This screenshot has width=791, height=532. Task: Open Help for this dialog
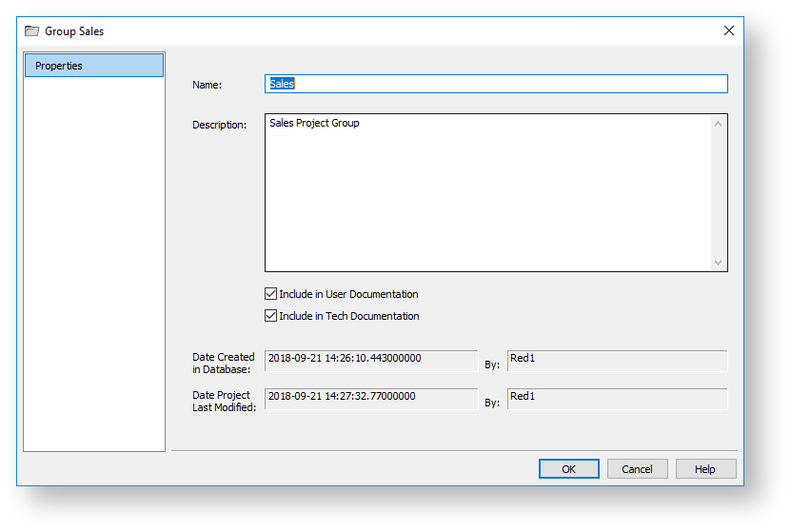[705, 469]
